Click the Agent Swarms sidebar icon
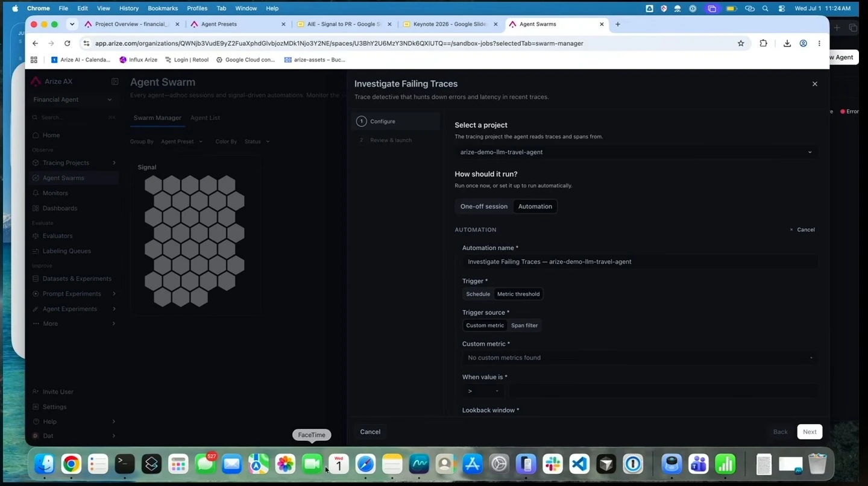 pos(36,178)
